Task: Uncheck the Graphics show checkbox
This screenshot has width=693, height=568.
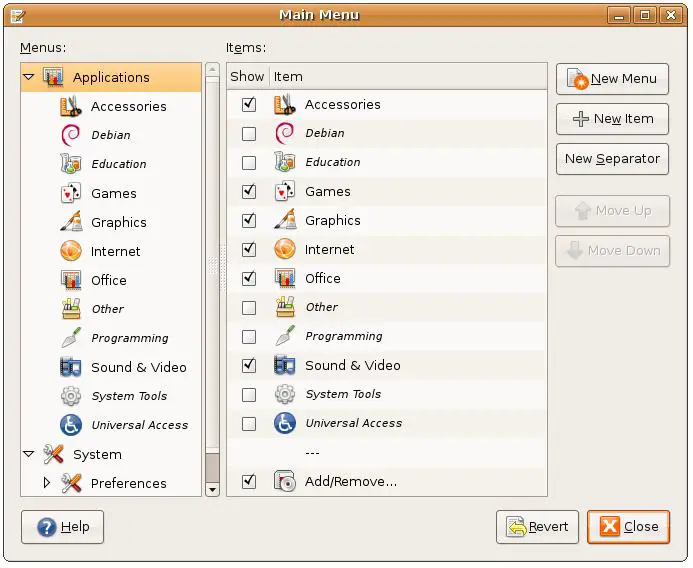Action: click(249, 220)
